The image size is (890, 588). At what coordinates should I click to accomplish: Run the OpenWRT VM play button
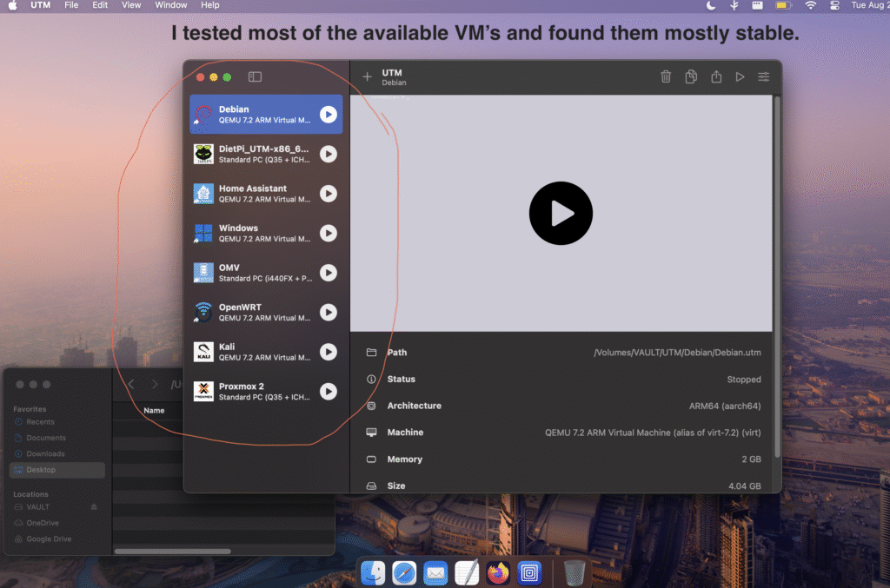coord(328,313)
